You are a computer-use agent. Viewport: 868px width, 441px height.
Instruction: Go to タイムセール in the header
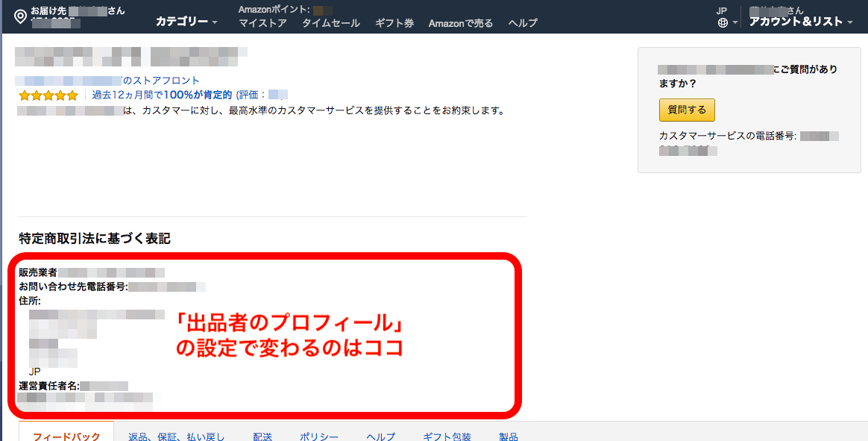(330, 23)
